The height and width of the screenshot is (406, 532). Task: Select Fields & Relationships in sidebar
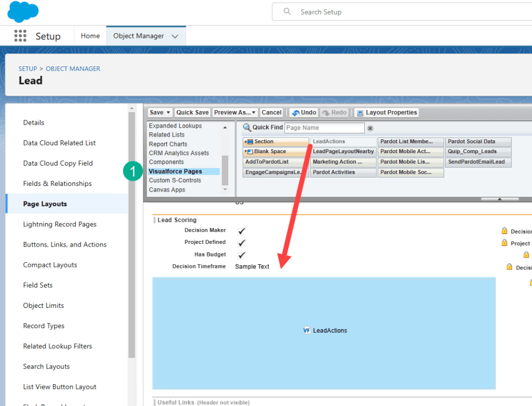tap(57, 183)
